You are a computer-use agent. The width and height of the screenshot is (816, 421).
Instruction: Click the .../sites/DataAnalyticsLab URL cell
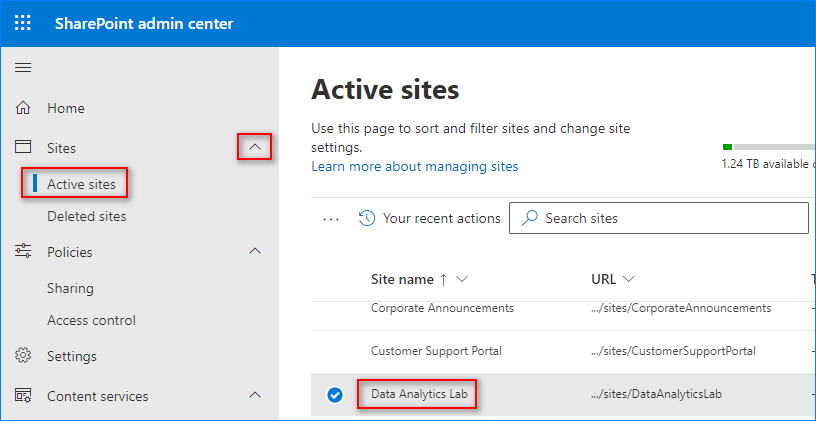[x=657, y=395]
